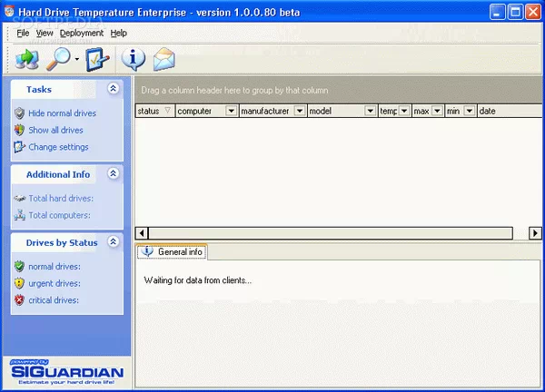Screen dimensions: 545x392
Task: Click the date column header
Action: pos(510,111)
